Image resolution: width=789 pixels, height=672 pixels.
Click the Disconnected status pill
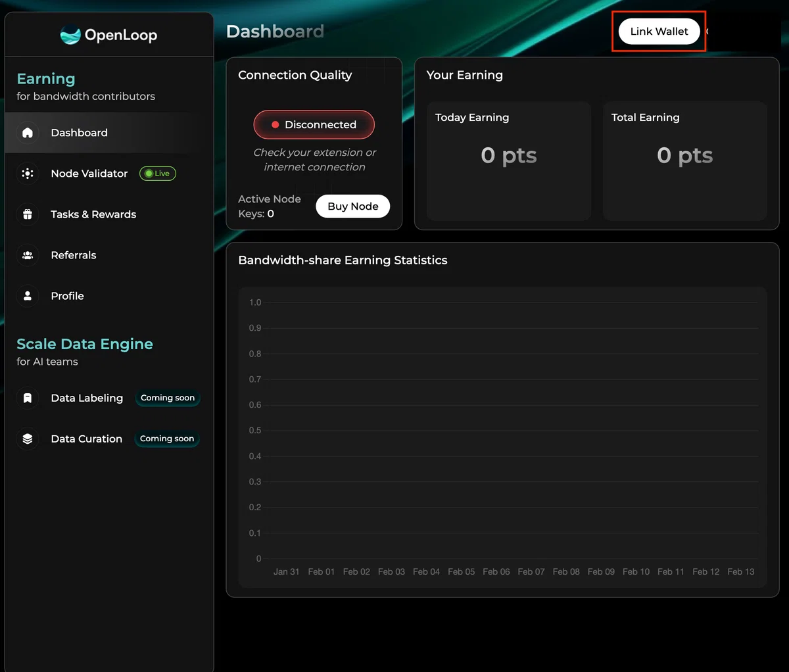(x=314, y=124)
